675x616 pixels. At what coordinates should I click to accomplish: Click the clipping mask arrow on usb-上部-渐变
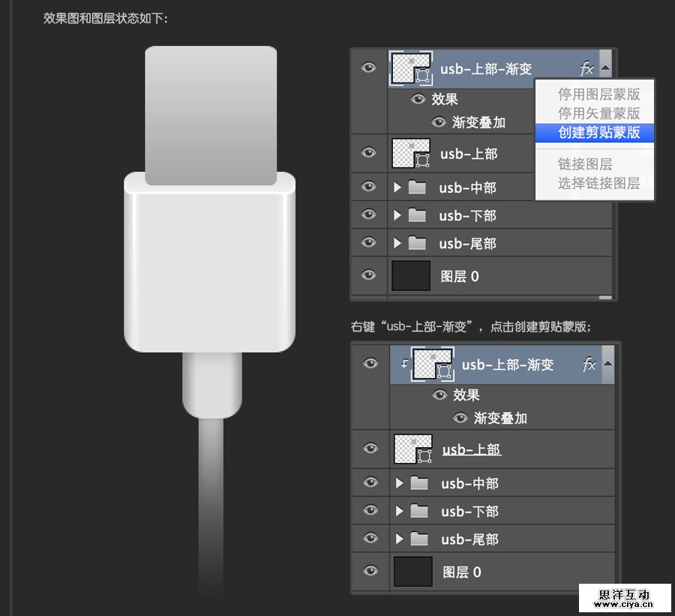pos(406,363)
